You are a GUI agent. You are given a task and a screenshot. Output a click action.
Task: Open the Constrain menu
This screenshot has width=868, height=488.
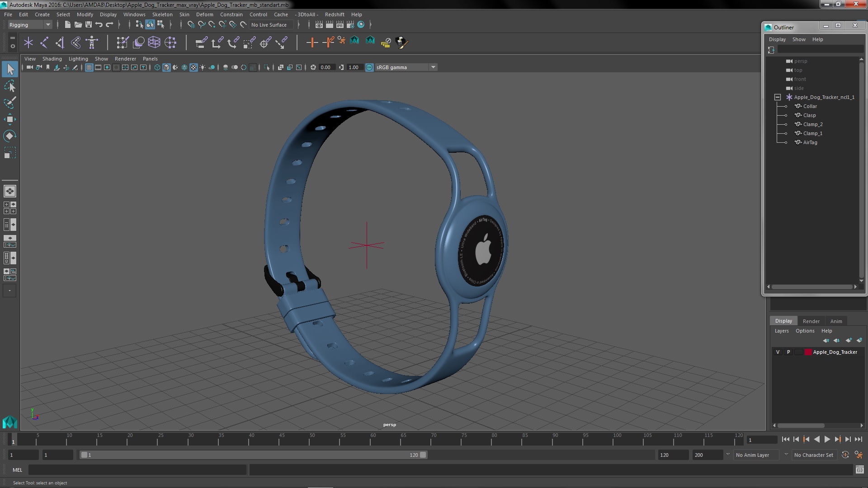tap(231, 14)
